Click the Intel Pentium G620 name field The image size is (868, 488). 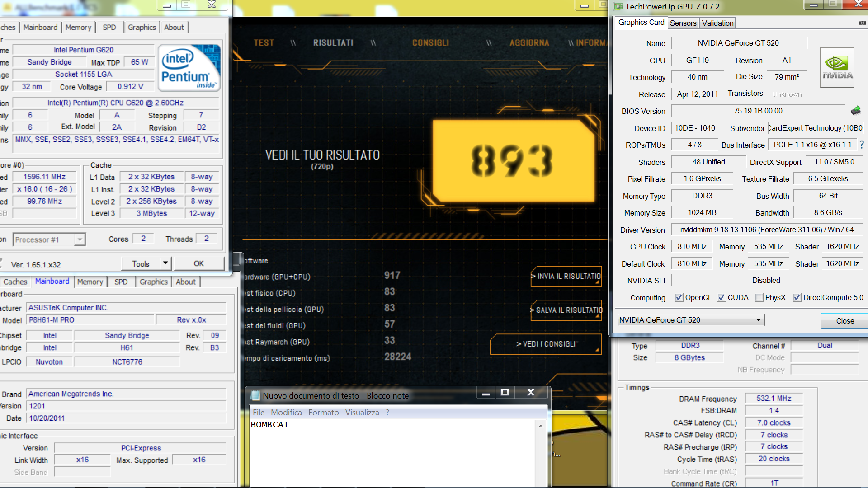[x=84, y=50]
